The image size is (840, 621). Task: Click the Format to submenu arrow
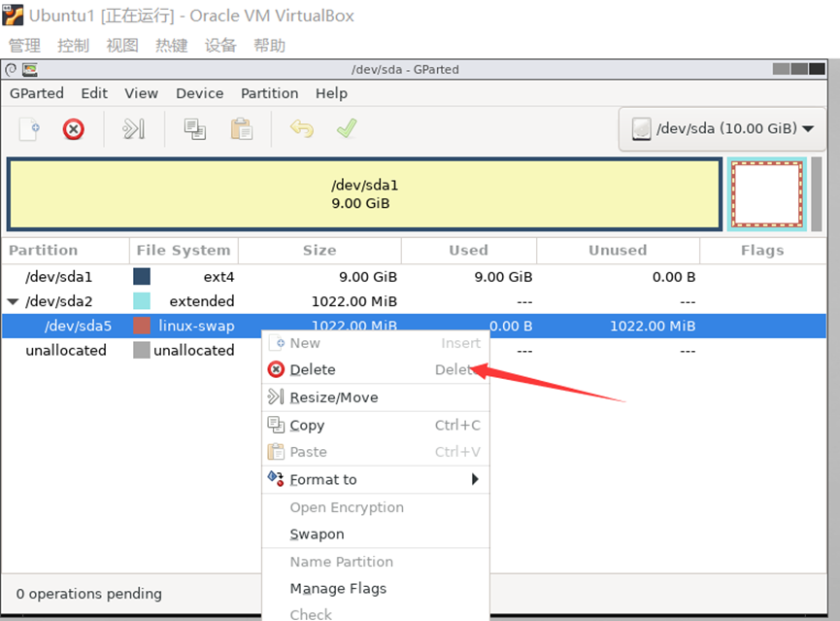click(x=475, y=479)
